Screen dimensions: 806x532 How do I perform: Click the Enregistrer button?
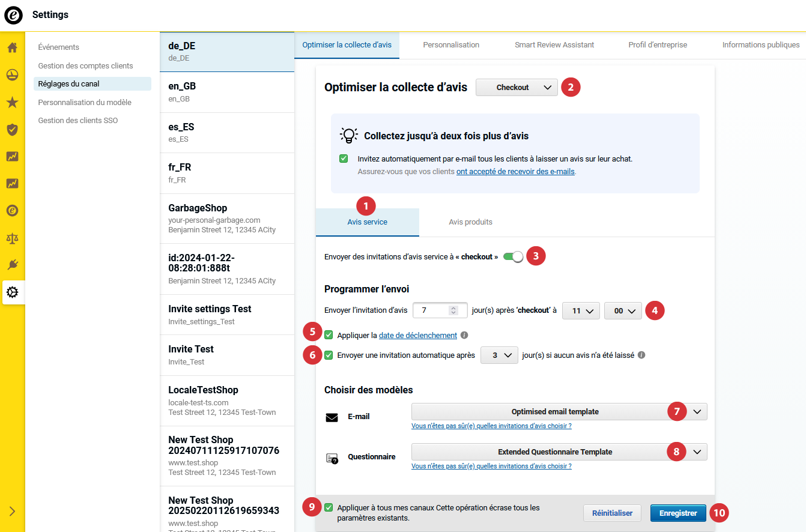(x=677, y=513)
